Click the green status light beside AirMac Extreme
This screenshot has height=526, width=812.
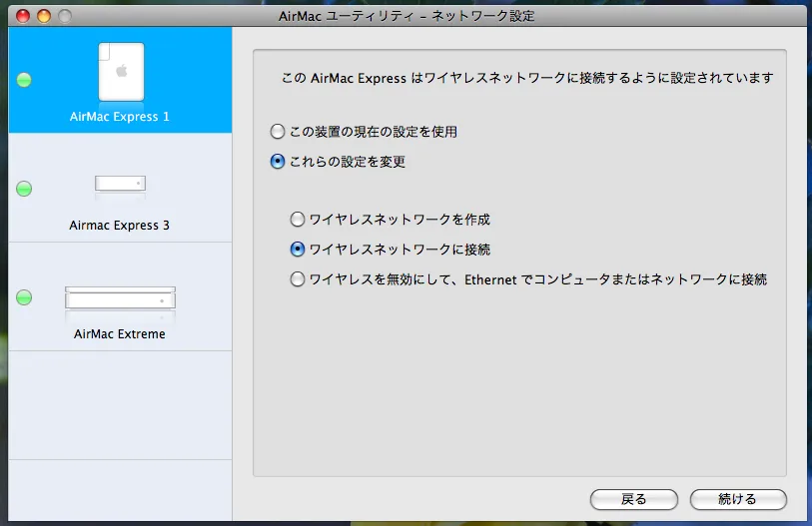tap(25, 297)
